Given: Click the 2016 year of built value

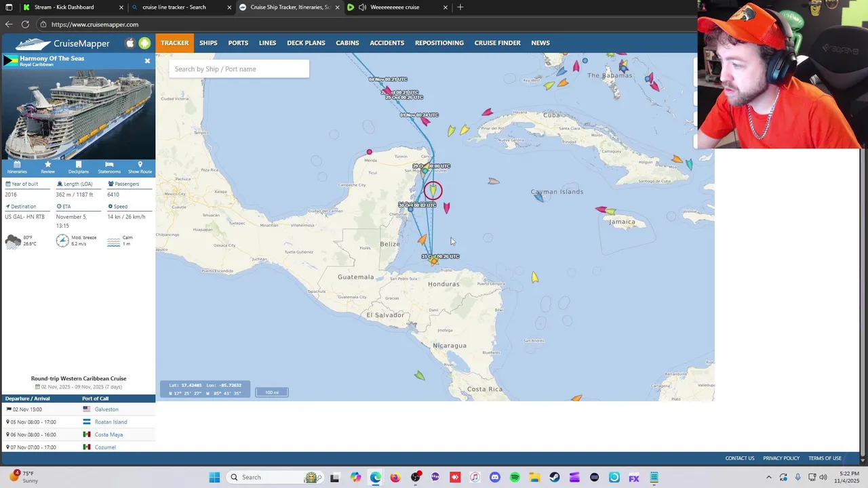Looking at the screenshot, I should [x=11, y=195].
